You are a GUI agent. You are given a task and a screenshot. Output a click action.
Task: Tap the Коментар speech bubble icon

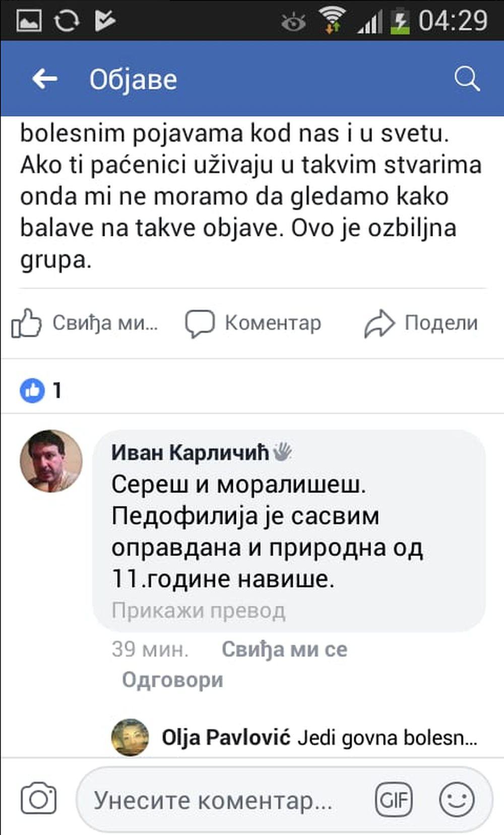point(200,323)
